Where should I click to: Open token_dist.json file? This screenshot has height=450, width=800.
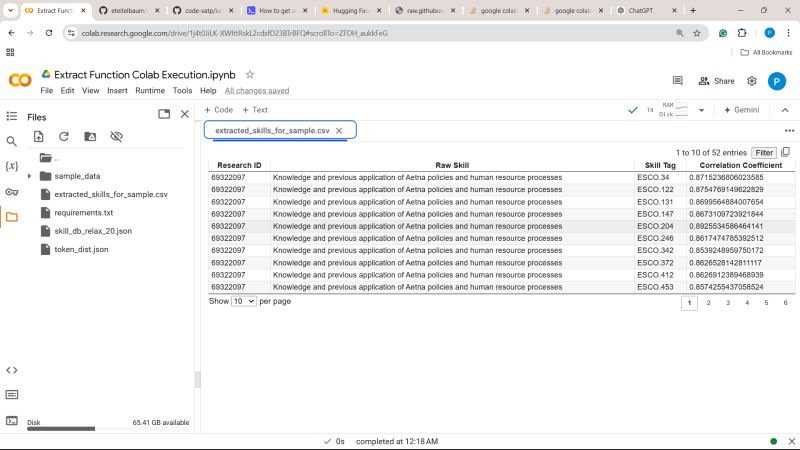tap(81, 249)
